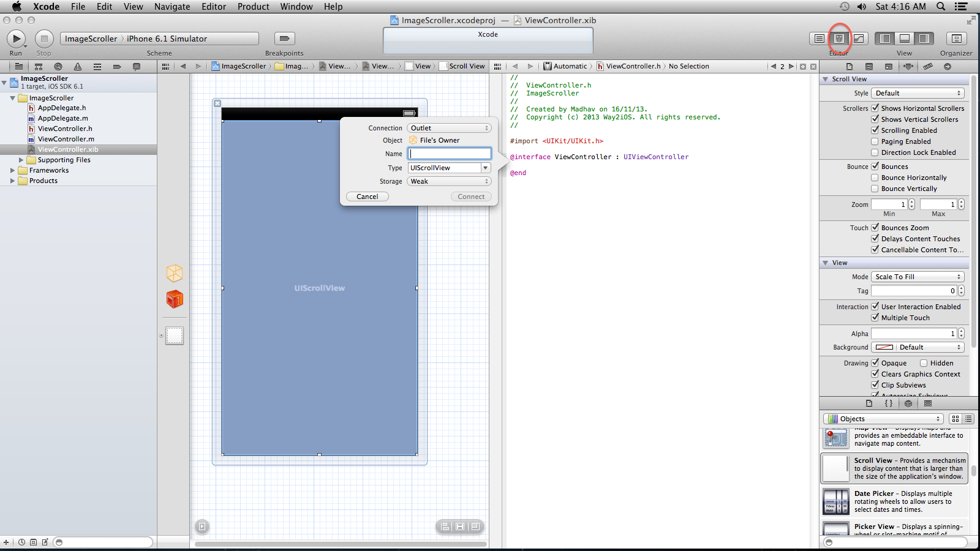Uncheck Shows Horizontal Scrollers

click(x=875, y=108)
